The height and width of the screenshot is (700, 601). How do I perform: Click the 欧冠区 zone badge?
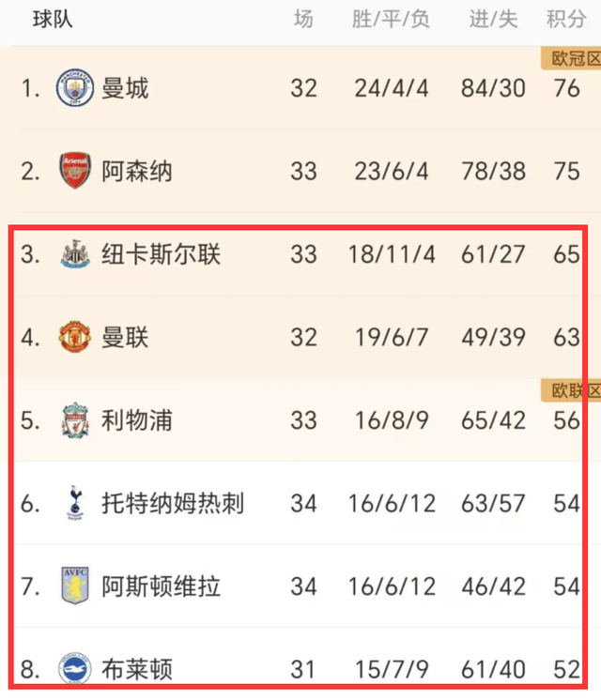coord(571,58)
